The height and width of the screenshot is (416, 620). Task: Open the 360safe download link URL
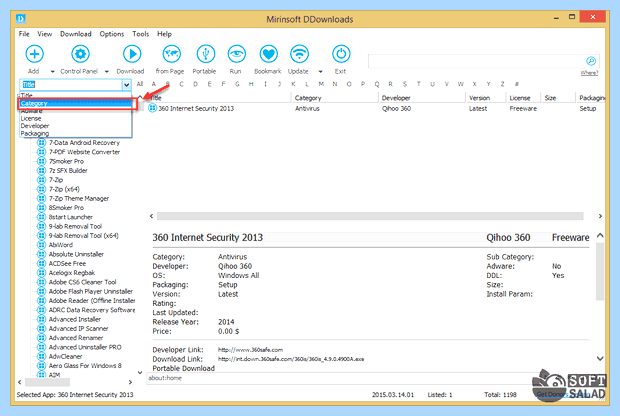(x=291, y=359)
